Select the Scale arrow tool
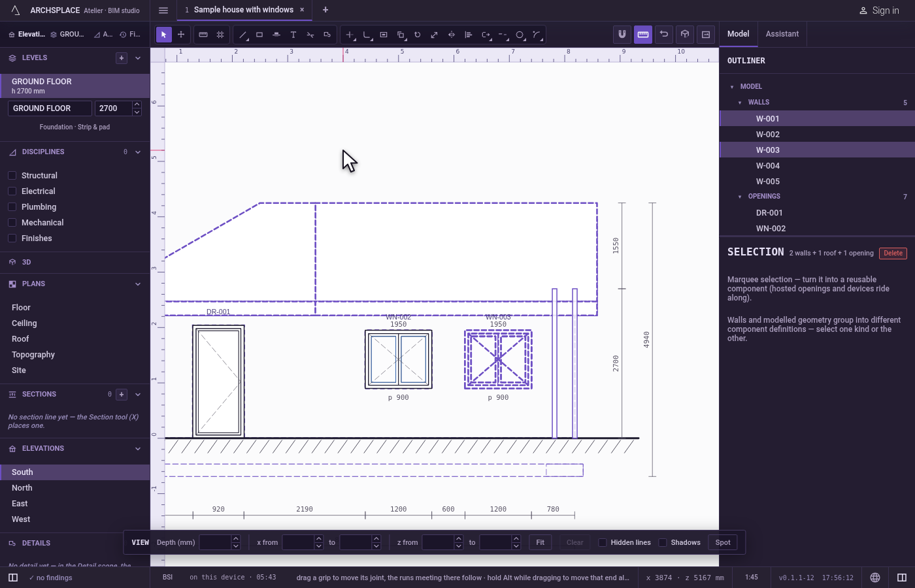Viewport: 915px width, 588px height. click(x=435, y=35)
